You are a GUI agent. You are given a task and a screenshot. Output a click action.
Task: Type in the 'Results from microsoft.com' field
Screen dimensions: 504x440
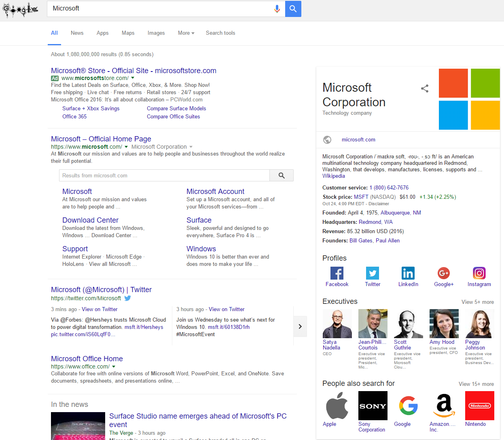(164, 176)
